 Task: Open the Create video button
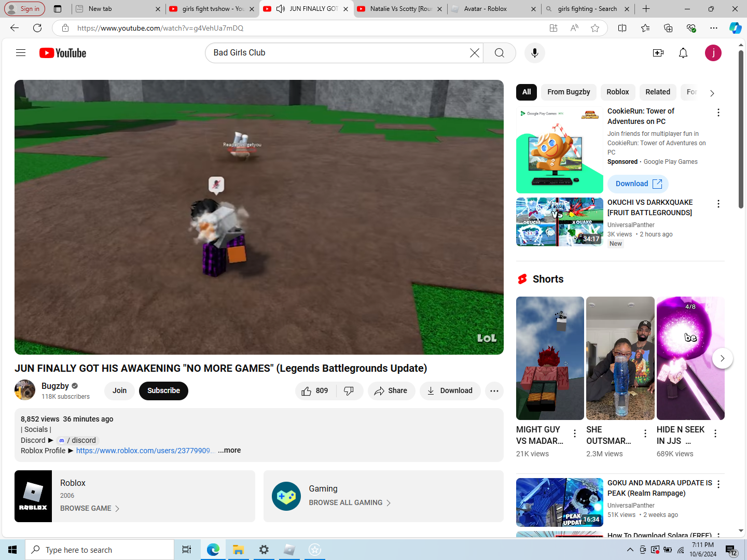[658, 53]
